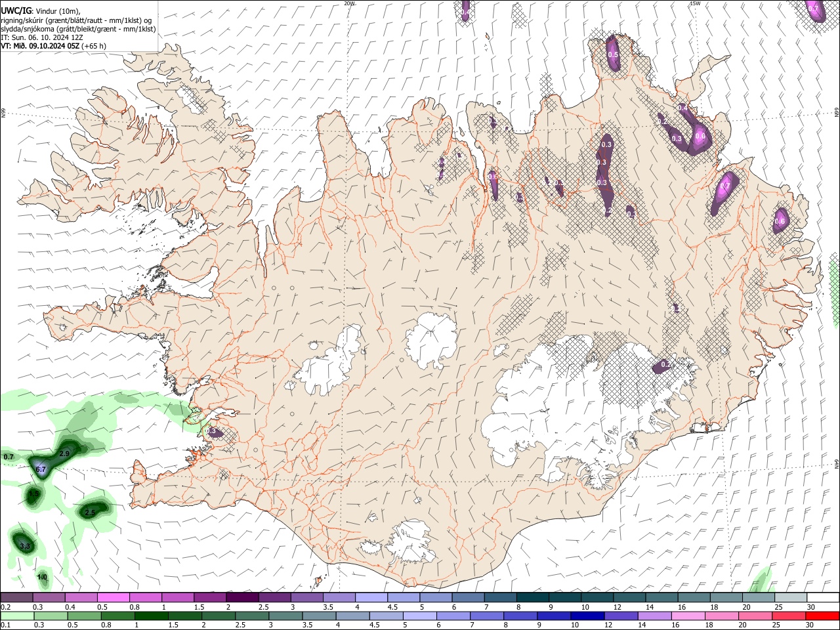The image size is (840, 630).
Task: Click the 20W longitude label
Action: 349,3
